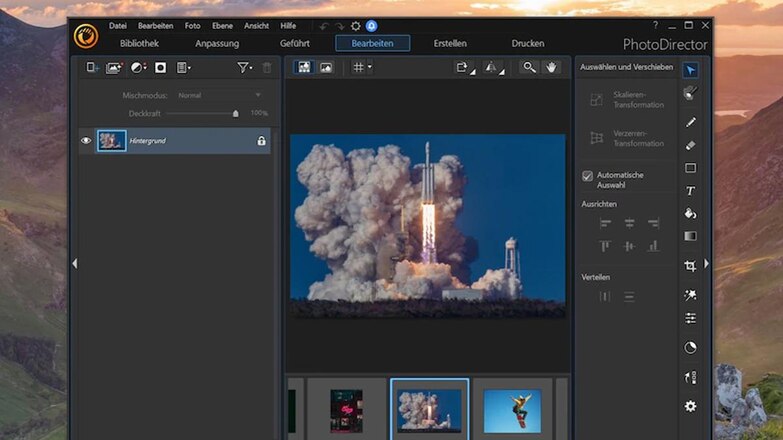Viewport: 783px width, 440px height.
Task: Select the Eraser tool
Action: (x=690, y=145)
